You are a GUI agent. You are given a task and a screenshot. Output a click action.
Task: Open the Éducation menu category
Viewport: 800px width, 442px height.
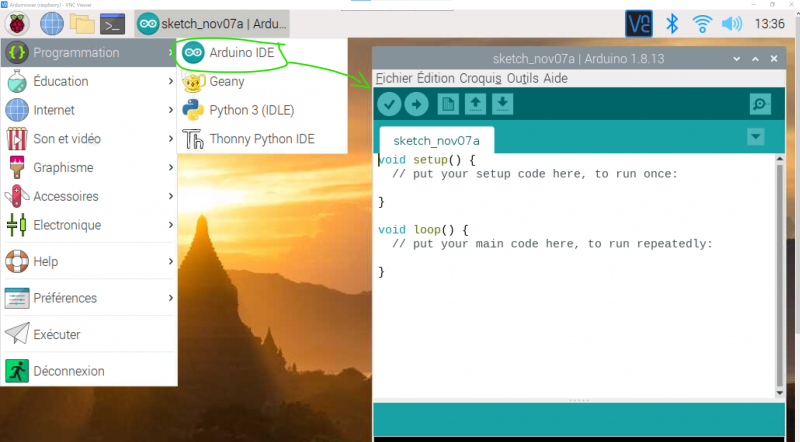coord(89,81)
